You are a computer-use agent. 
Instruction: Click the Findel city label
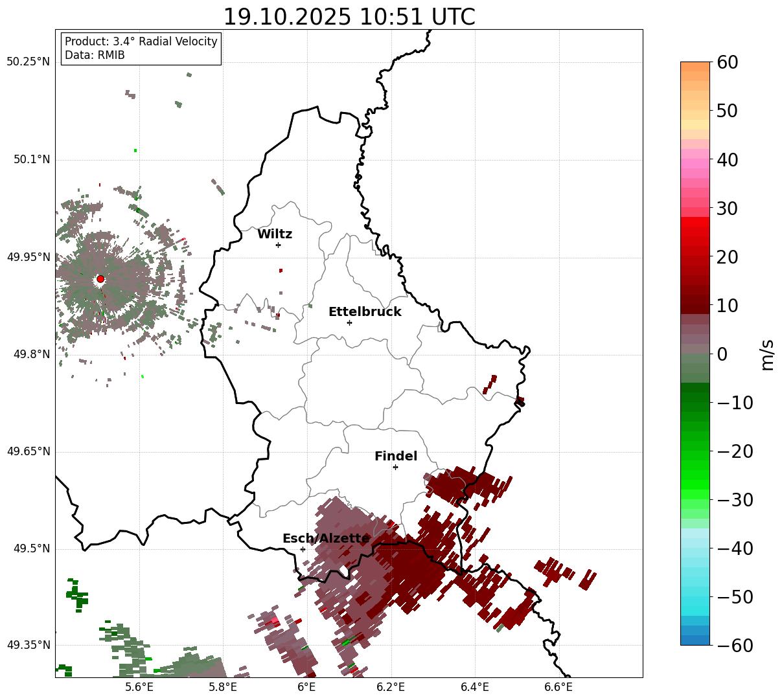point(396,457)
